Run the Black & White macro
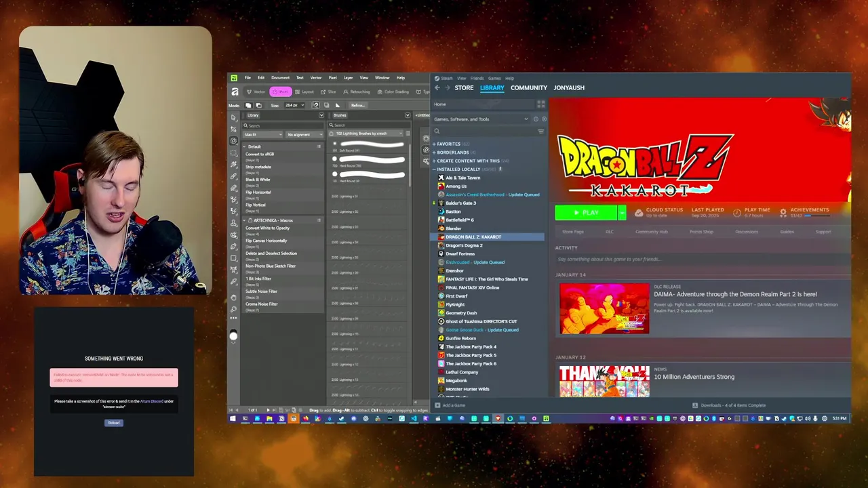868x488 pixels. [x=258, y=180]
